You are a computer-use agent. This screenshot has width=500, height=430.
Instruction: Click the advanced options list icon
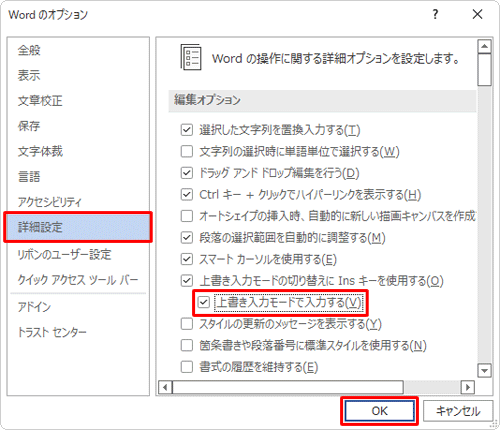191,57
